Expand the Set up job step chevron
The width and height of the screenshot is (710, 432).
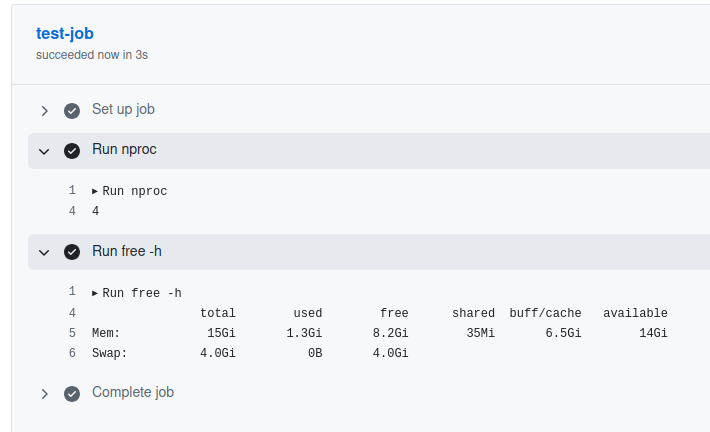tap(44, 110)
